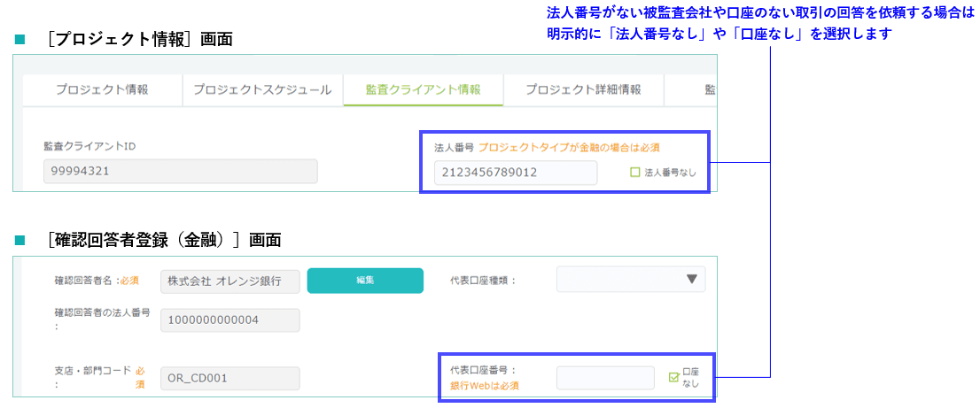Click the orange プロジェクトタイプが金融の場合は必須 note
This screenshot has width=980, height=408.
click(x=568, y=147)
